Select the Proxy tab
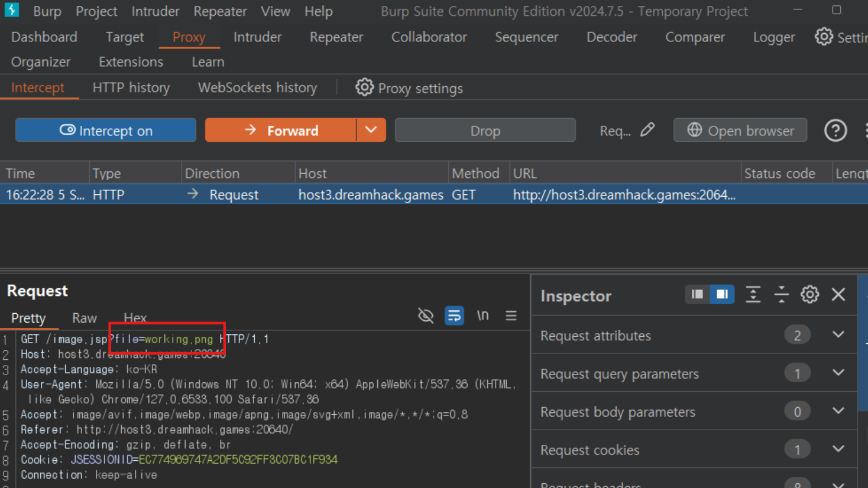Screen dimensions: 868x488 pos(189,37)
